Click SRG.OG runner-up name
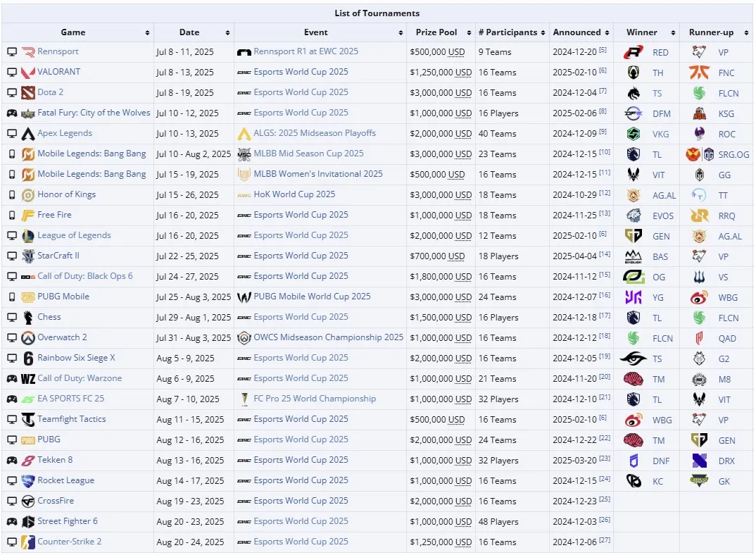The width and height of the screenshot is (756, 555). pyautogui.click(x=733, y=154)
